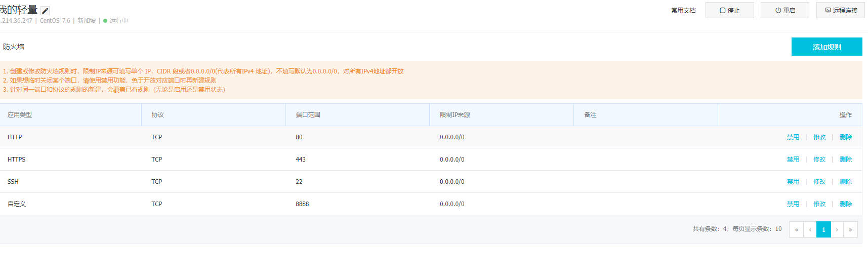Edit the server name with pencil icon
The height and width of the screenshot is (275, 868).
tap(45, 11)
